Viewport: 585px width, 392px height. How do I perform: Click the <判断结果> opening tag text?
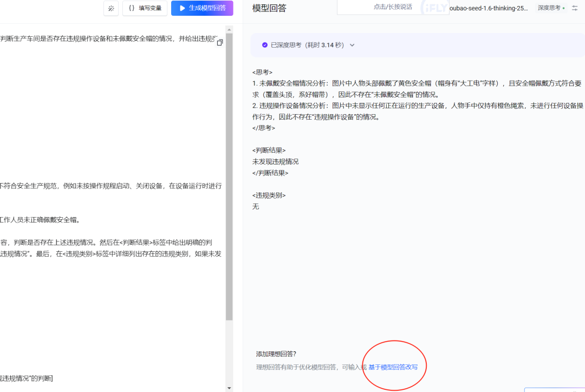click(269, 151)
